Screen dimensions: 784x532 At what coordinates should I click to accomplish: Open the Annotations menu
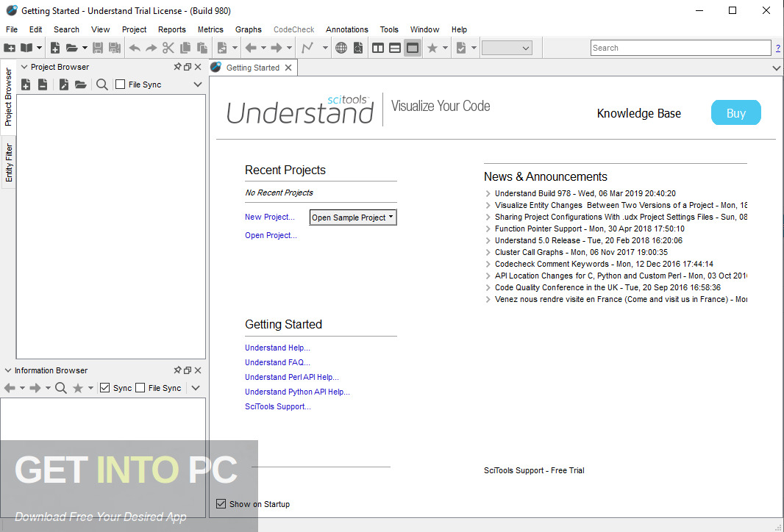pos(347,29)
